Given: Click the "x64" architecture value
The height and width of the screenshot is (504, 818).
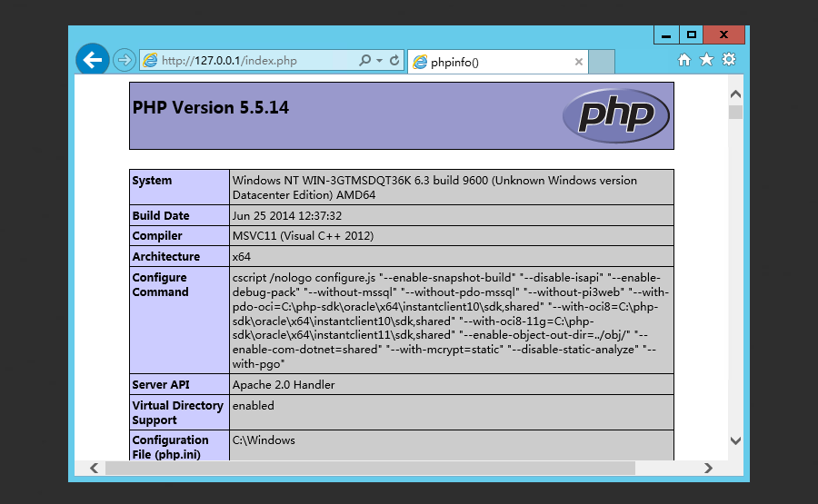Looking at the screenshot, I should pos(242,256).
